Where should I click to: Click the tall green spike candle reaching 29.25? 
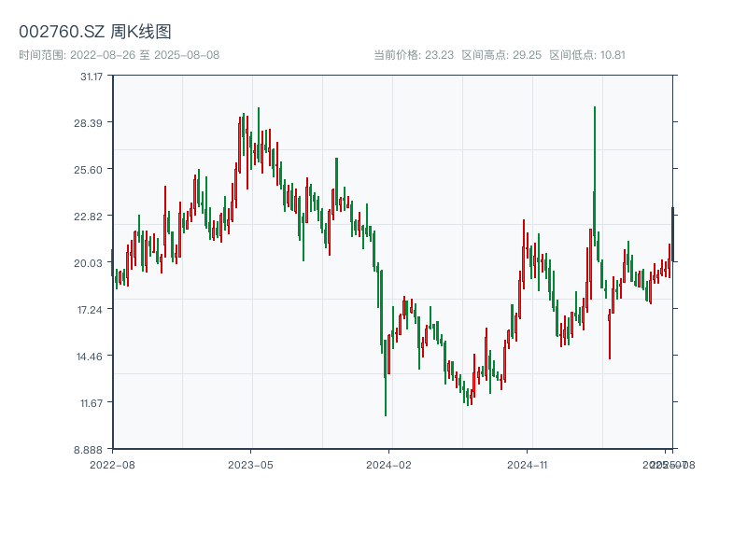(595, 176)
